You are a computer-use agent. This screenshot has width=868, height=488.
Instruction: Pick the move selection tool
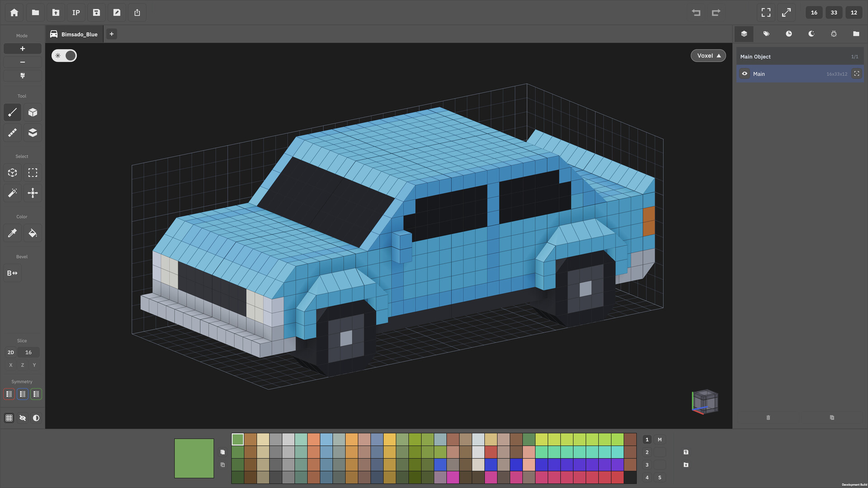tap(33, 193)
